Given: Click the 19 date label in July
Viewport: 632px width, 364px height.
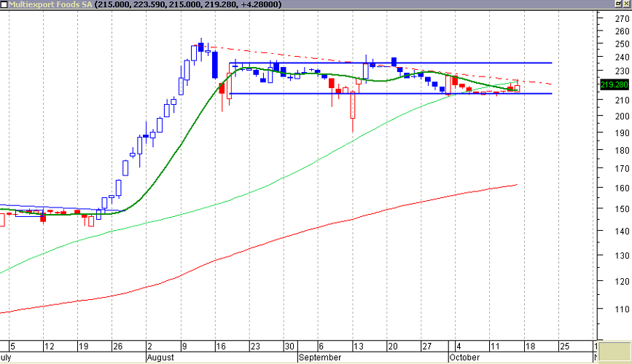Looking at the screenshot, I should coord(83,347).
